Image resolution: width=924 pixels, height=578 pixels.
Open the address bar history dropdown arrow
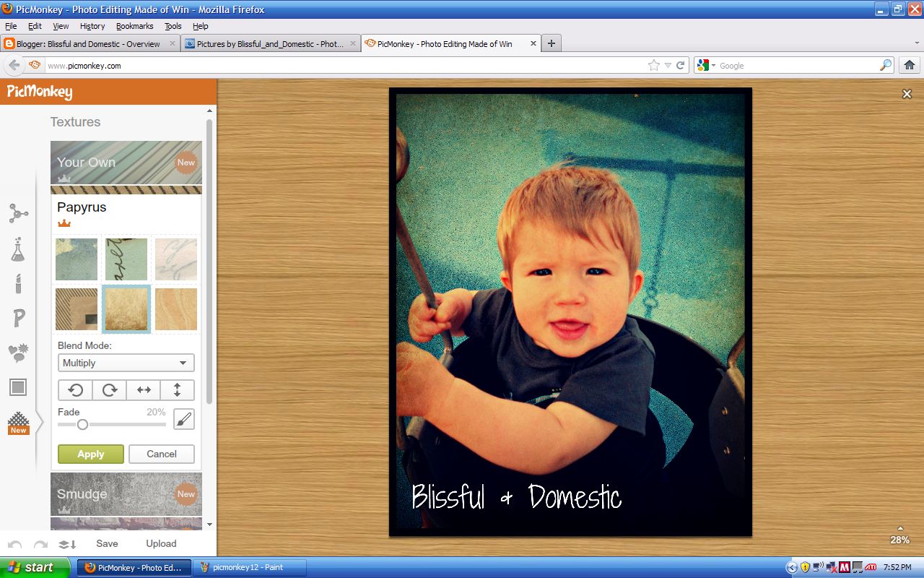tap(668, 65)
